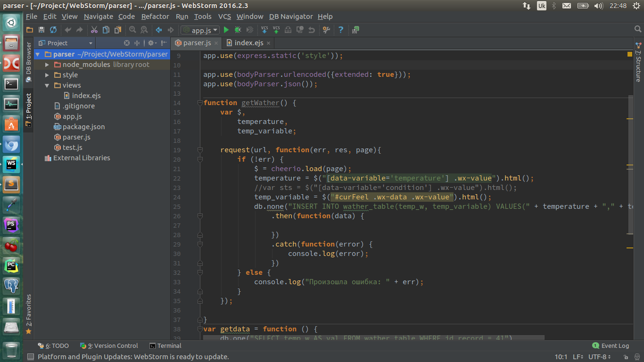Cut selection with scissors icon
This screenshot has height=362, width=644.
pos(94,30)
